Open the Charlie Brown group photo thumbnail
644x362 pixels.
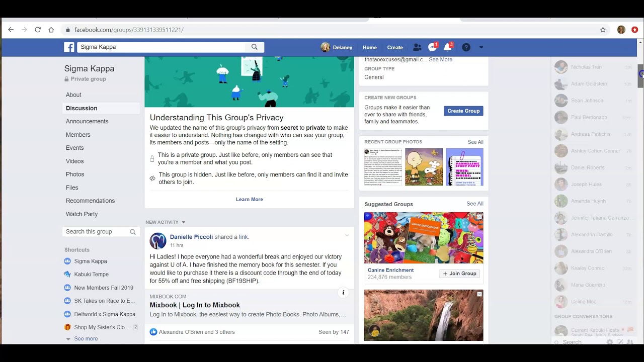pyautogui.click(x=424, y=167)
